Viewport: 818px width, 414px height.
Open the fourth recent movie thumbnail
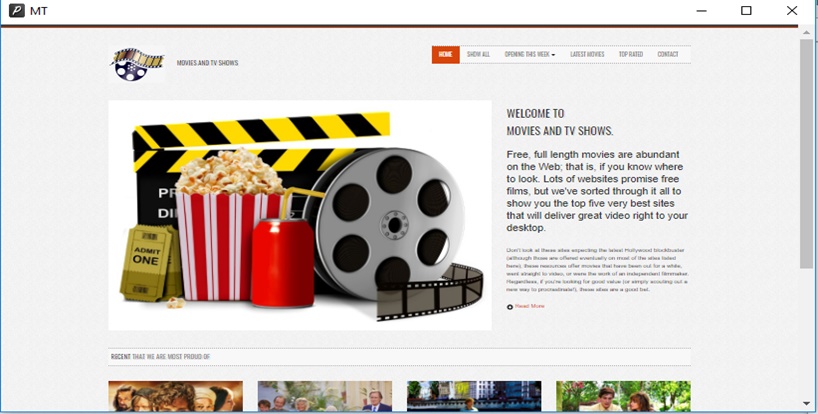click(623, 396)
